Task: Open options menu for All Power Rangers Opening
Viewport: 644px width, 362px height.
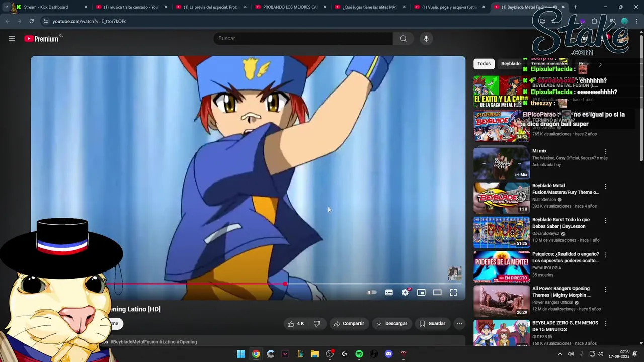Action: click(606, 289)
